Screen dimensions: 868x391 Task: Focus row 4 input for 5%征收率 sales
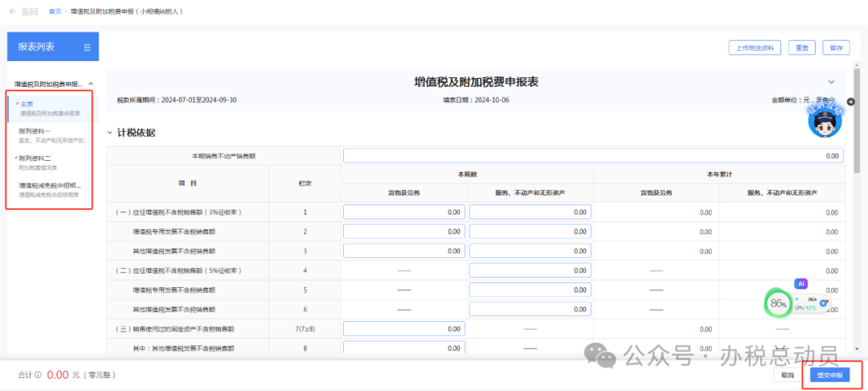click(530, 270)
